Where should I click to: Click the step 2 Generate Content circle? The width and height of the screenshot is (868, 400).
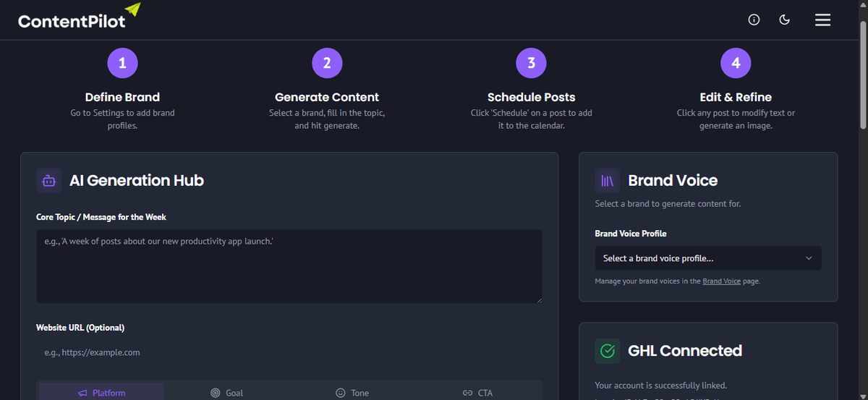(x=327, y=63)
